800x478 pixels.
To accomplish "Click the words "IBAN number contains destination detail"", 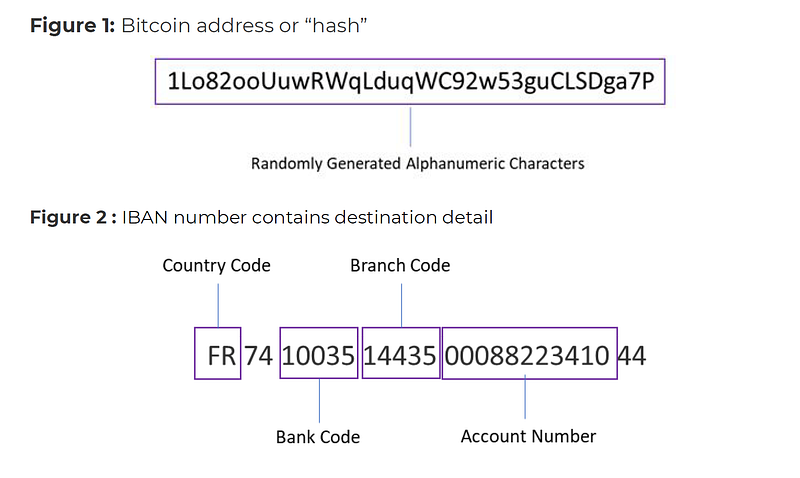I will 308,217.
